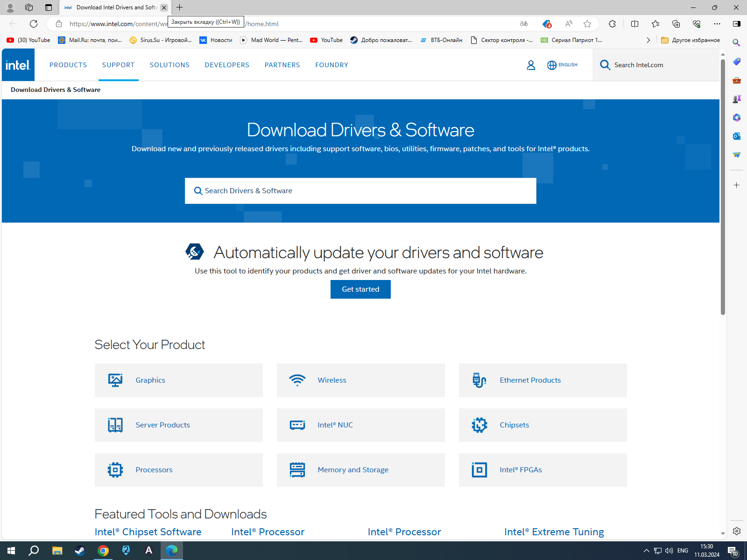Open Edge settings and more menu
This screenshot has width=747, height=560.
[717, 24]
